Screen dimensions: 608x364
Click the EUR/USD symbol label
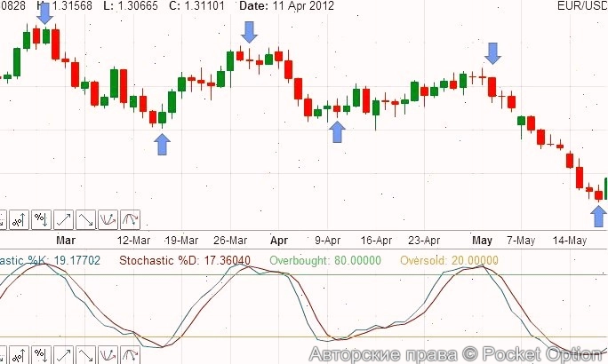point(587,6)
